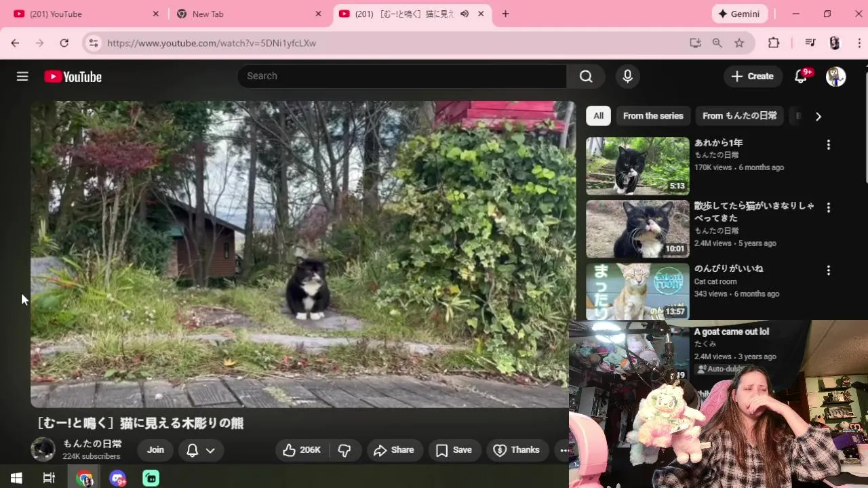The width and height of the screenshot is (868, 488).
Task: Open あれから1年 video thumbnail
Action: coord(637,166)
